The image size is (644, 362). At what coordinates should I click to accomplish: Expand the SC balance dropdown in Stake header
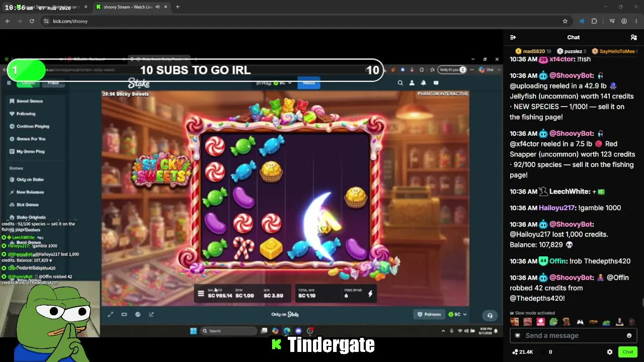[x=282, y=83]
